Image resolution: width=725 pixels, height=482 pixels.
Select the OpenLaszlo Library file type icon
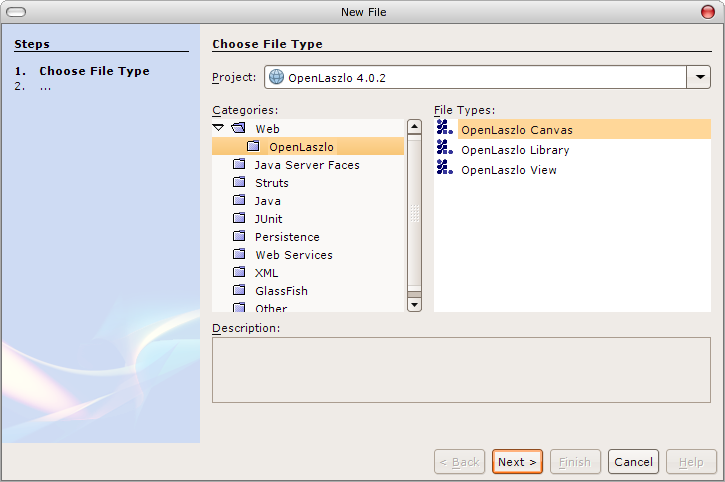(x=444, y=148)
